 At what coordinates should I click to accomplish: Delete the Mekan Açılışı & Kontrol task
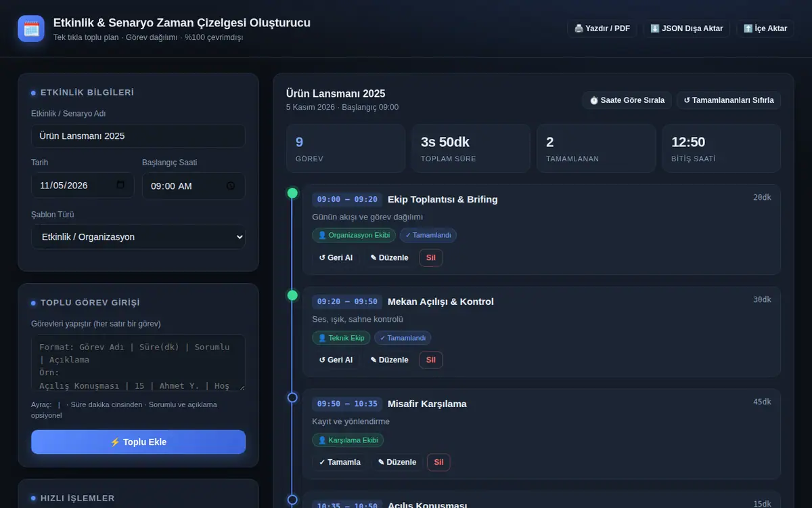click(431, 360)
